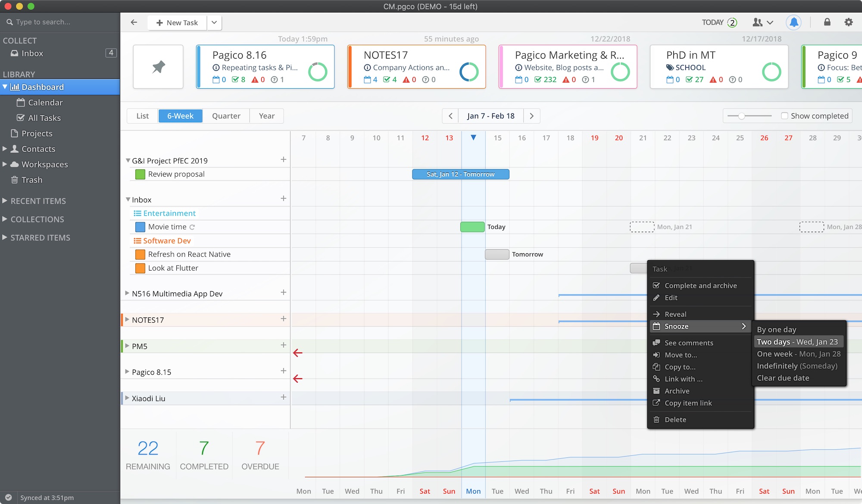This screenshot has height=504, width=862.
Task: Expand N516 Multimedia App Dev group
Action: pos(127,293)
